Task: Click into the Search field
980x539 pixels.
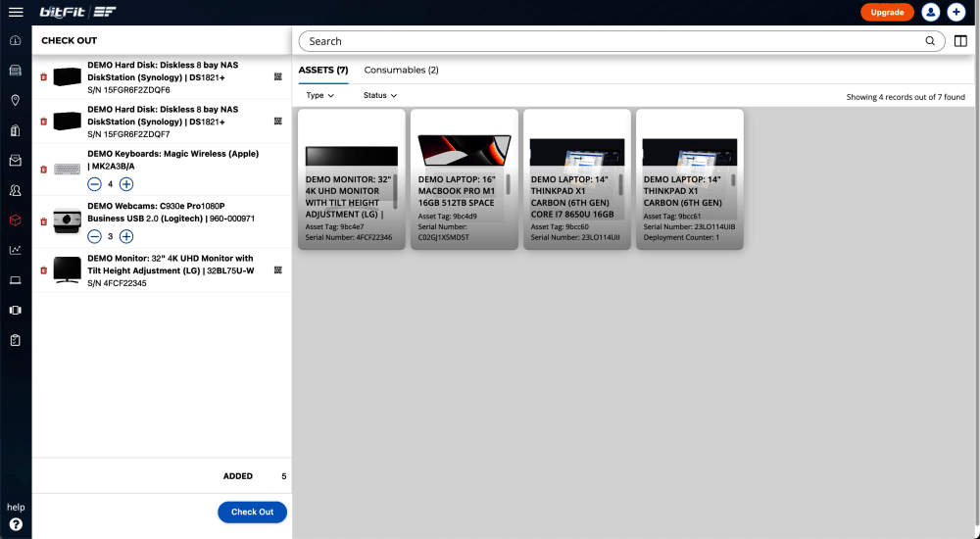Action: pyautogui.click(x=608, y=41)
